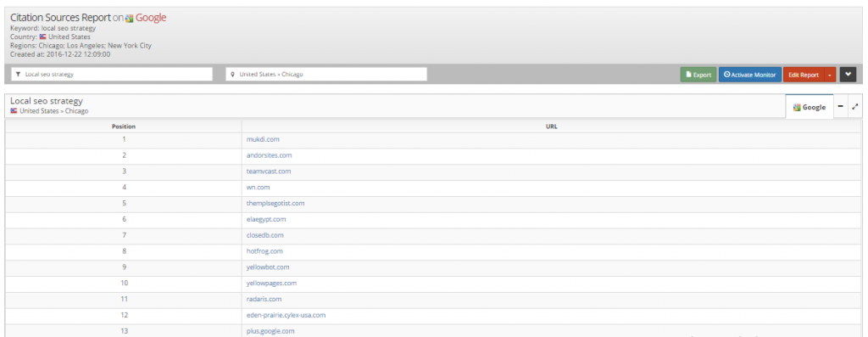Click the URL column header
This screenshot has height=337, width=868.
(551, 126)
